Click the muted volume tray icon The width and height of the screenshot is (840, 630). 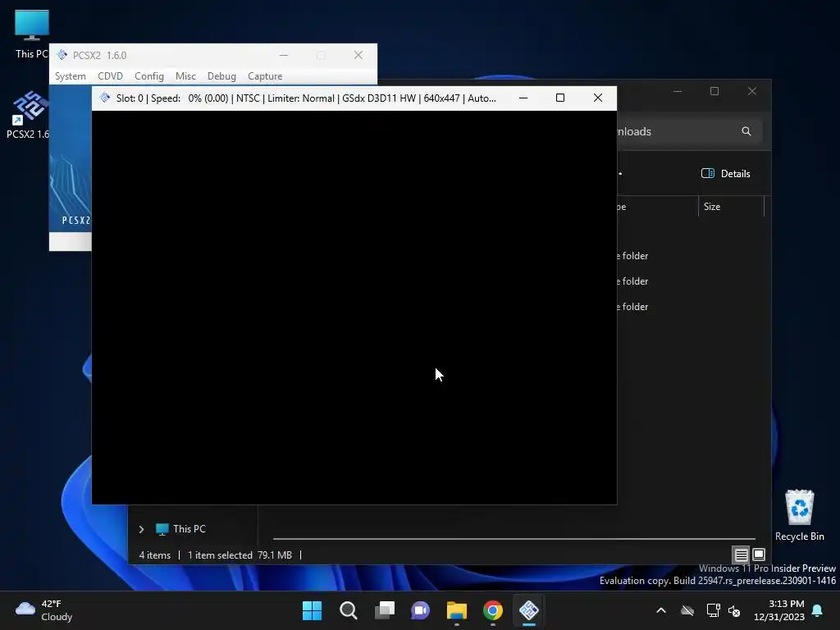(734, 610)
